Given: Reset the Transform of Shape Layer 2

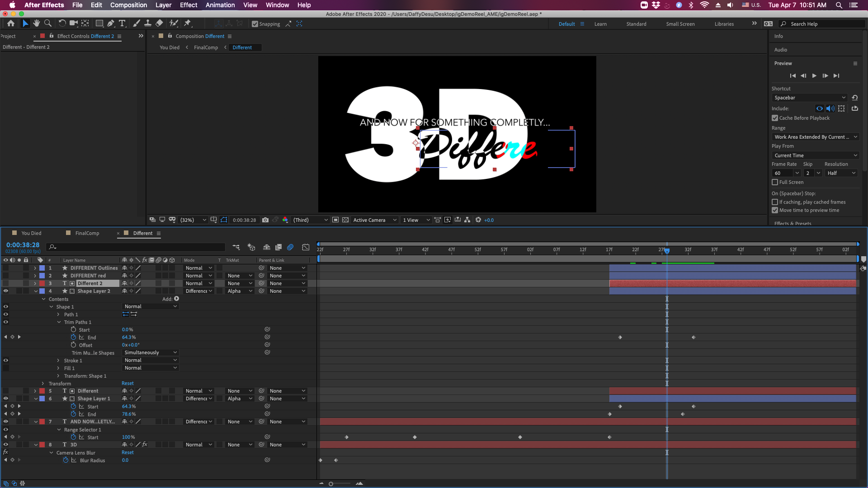Looking at the screenshot, I should click(x=127, y=384).
